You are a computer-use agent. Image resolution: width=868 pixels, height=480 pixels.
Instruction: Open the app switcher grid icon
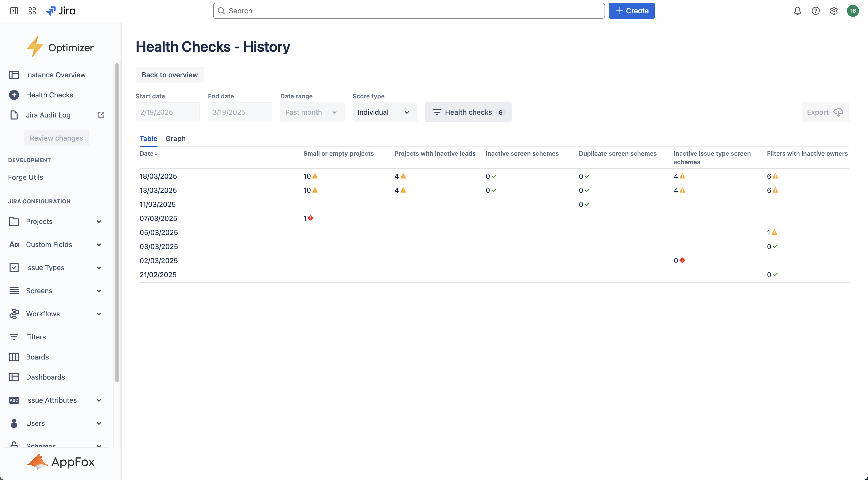point(32,11)
